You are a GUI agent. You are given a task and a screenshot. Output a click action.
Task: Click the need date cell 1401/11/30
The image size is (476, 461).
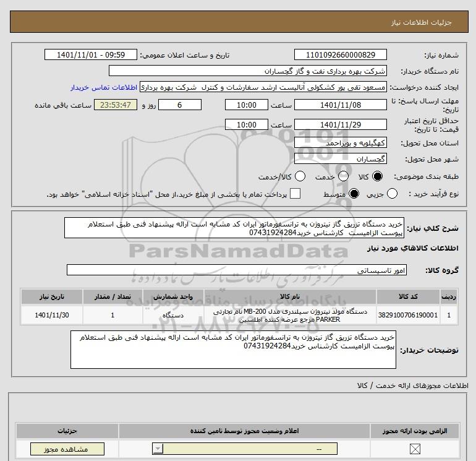click(x=52, y=315)
